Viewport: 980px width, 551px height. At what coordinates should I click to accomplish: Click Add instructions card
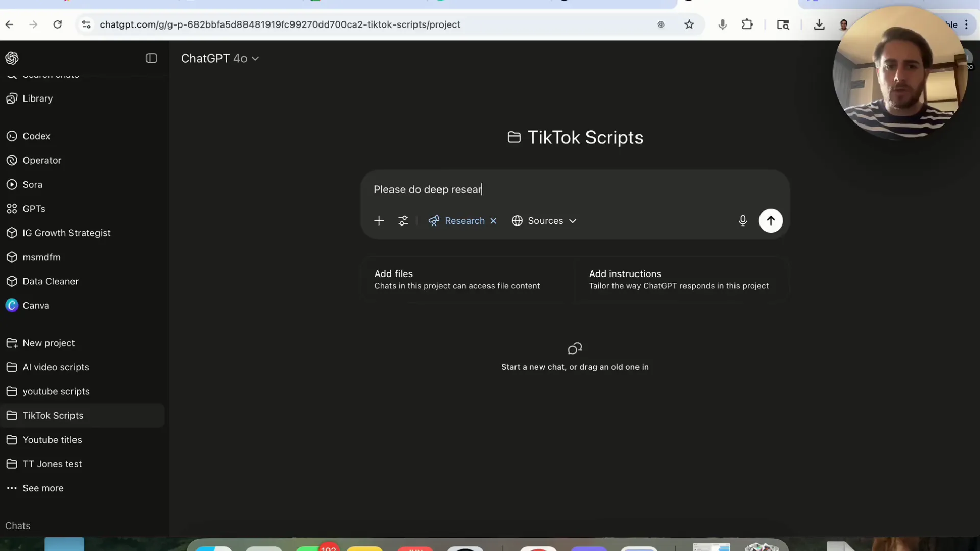point(681,280)
